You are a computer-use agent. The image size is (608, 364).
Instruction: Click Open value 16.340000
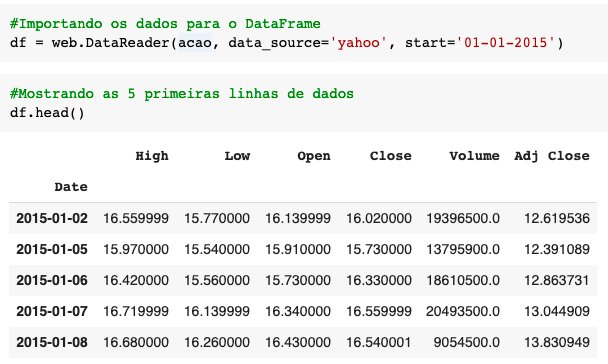pyautogui.click(x=298, y=311)
